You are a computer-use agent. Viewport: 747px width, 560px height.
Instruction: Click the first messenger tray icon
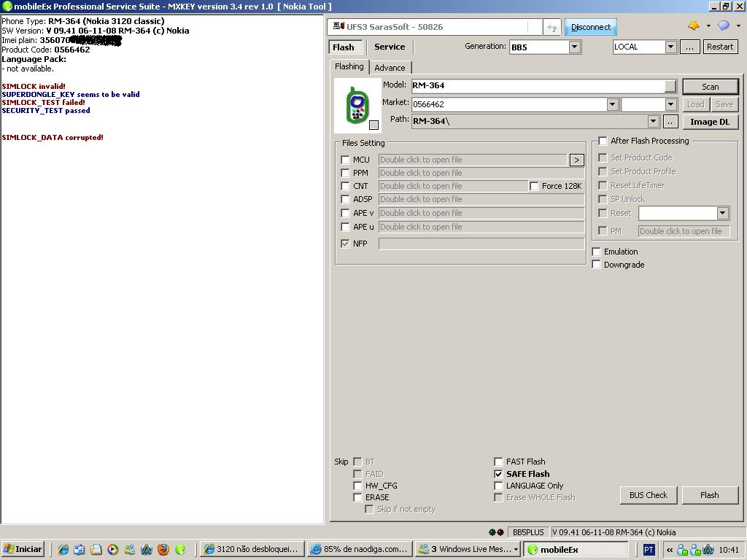(682, 550)
